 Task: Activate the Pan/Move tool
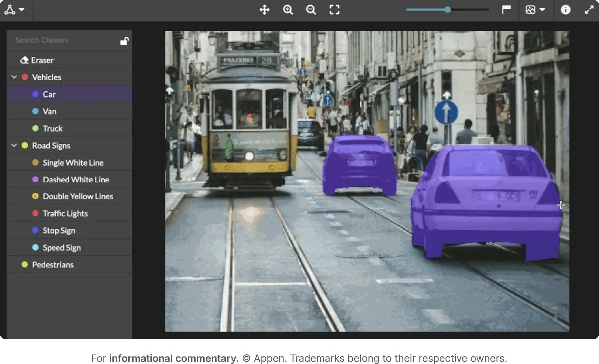[x=264, y=9]
